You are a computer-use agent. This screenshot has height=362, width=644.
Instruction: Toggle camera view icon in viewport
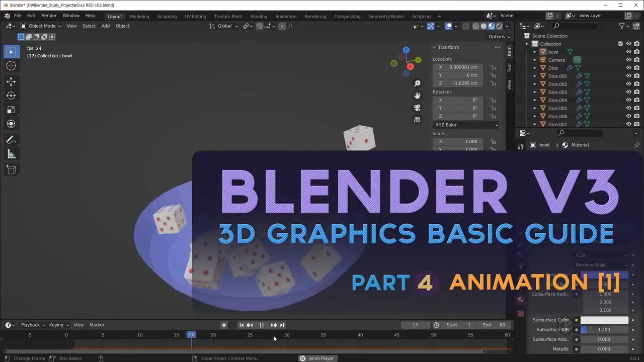pyautogui.click(x=417, y=108)
